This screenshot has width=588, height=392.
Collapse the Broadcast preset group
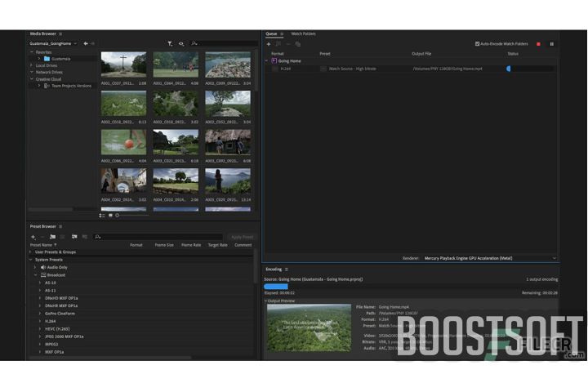35,275
